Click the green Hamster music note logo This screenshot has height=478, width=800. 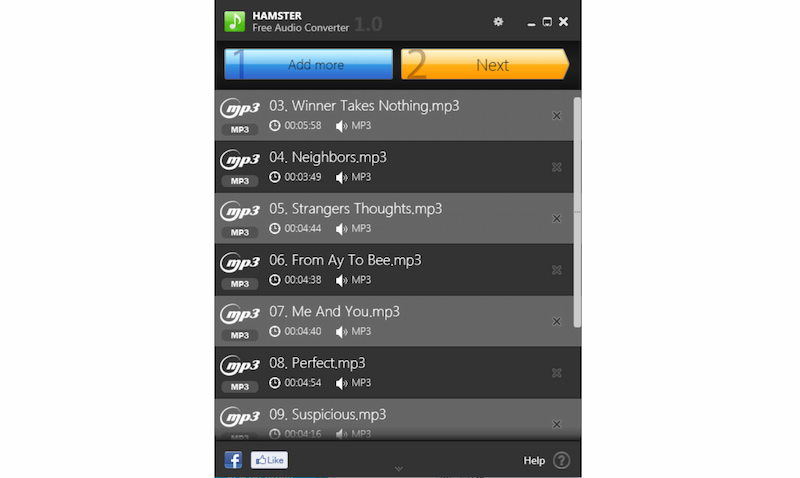point(235,21)
